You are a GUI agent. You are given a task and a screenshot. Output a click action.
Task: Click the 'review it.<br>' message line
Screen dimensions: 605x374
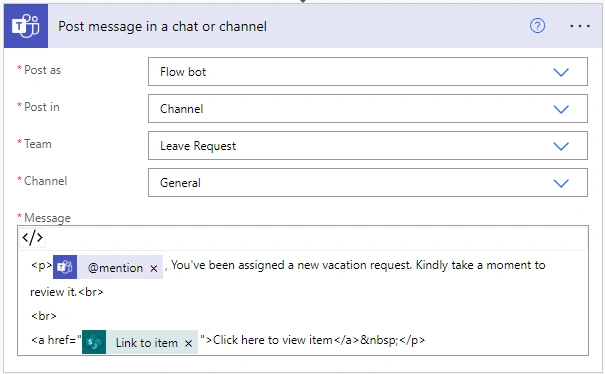[67, 292]
